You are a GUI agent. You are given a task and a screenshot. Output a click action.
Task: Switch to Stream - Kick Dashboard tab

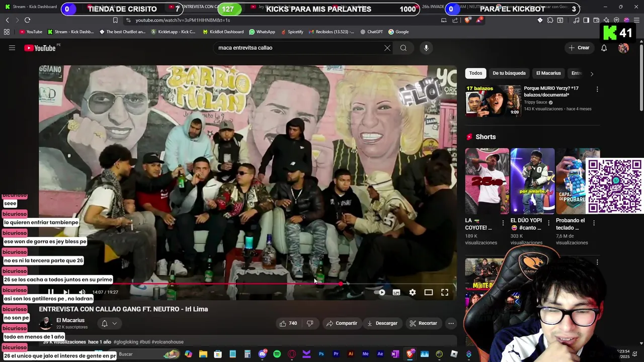(x=31, y=7)
